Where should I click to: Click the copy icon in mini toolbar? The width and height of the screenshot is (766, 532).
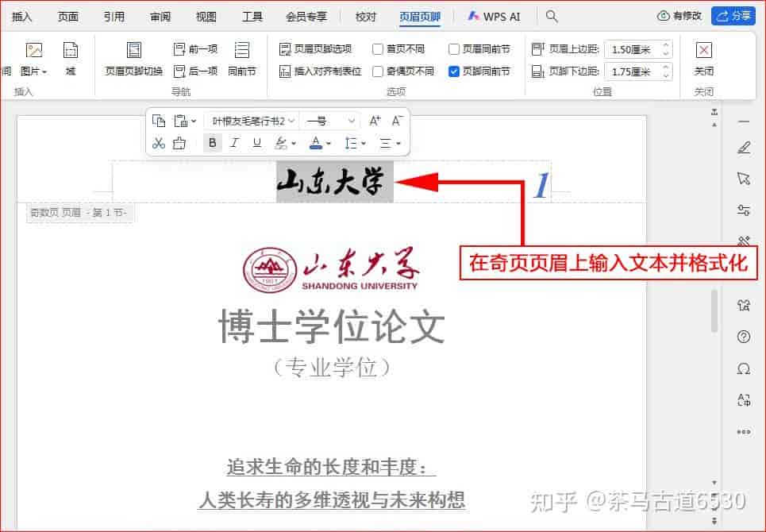click(159, 121)
